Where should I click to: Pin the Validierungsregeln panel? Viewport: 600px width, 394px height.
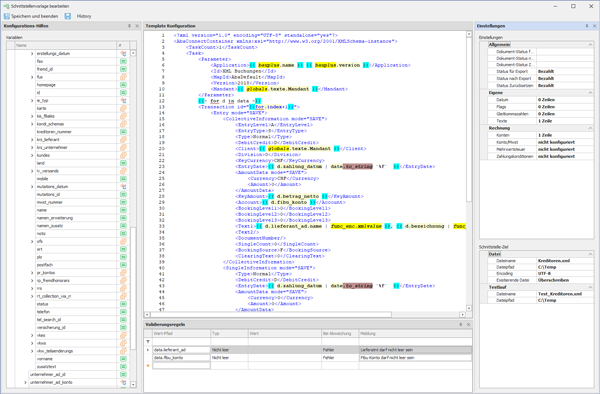pos(461,324)
